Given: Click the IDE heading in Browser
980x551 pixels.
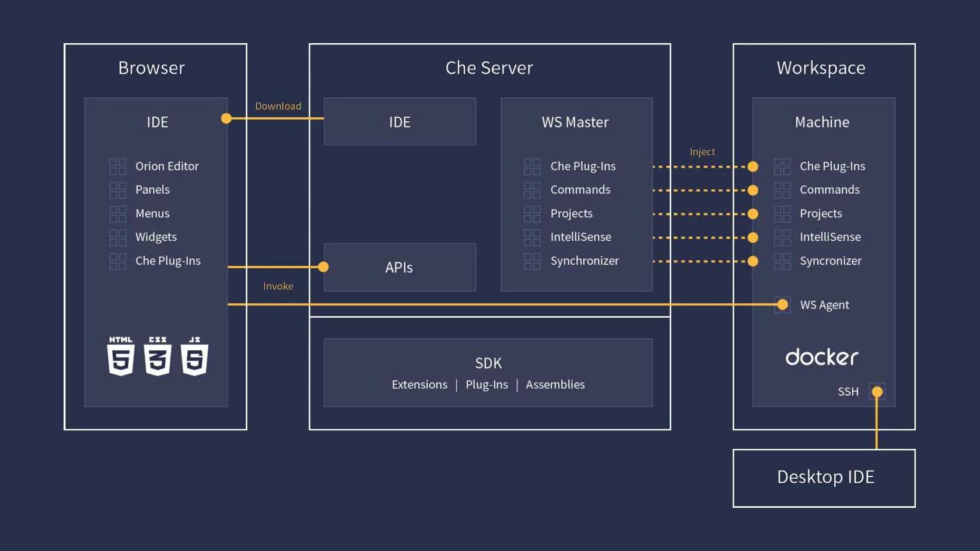Looking at the screenshot, I should [x=157, y=122].
